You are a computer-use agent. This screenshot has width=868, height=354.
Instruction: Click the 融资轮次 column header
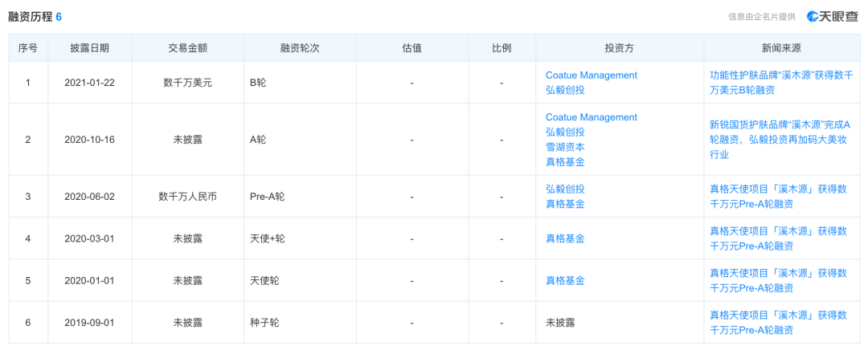coord(300,48)
